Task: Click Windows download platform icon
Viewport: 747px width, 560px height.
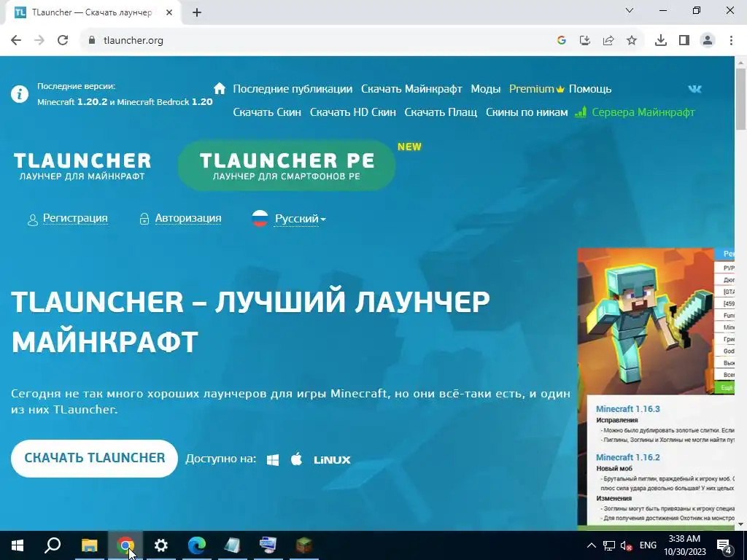Action: (273, 459)
